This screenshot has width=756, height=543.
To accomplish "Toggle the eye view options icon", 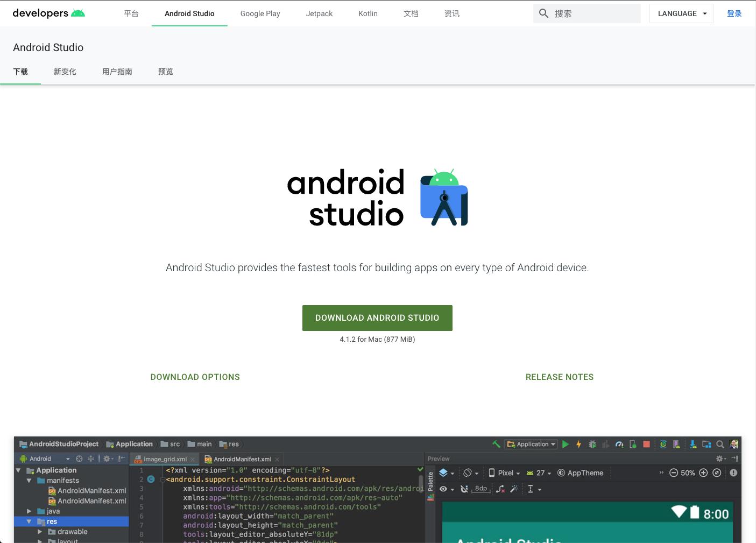I will [x=443, y=489].
